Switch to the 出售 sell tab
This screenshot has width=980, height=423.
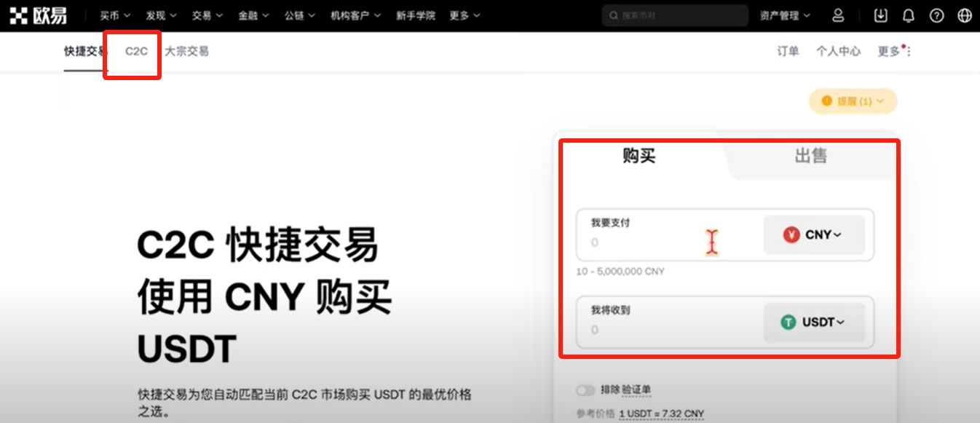tap(810, 156)
